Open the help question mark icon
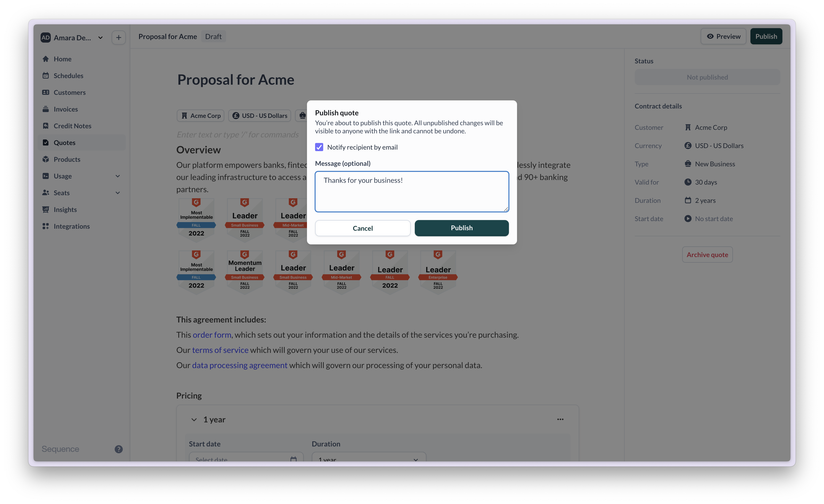Image resolution: width=824 pixels, height=504 pixels. pos(119,449)
